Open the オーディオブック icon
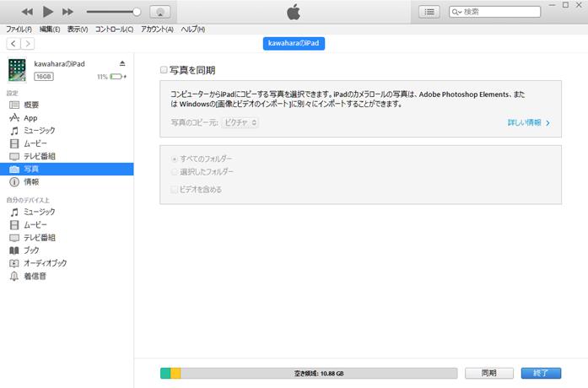Screen dimensions: 588x388 click(x=14, y=263)
